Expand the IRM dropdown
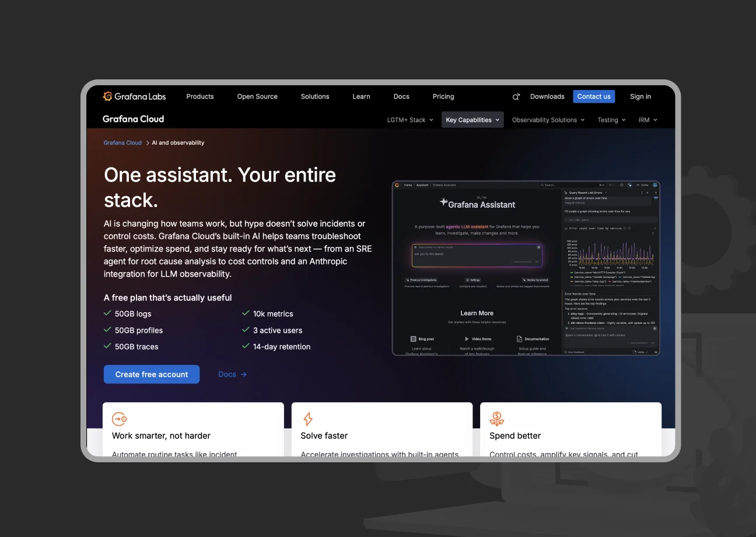 (647, 120)
